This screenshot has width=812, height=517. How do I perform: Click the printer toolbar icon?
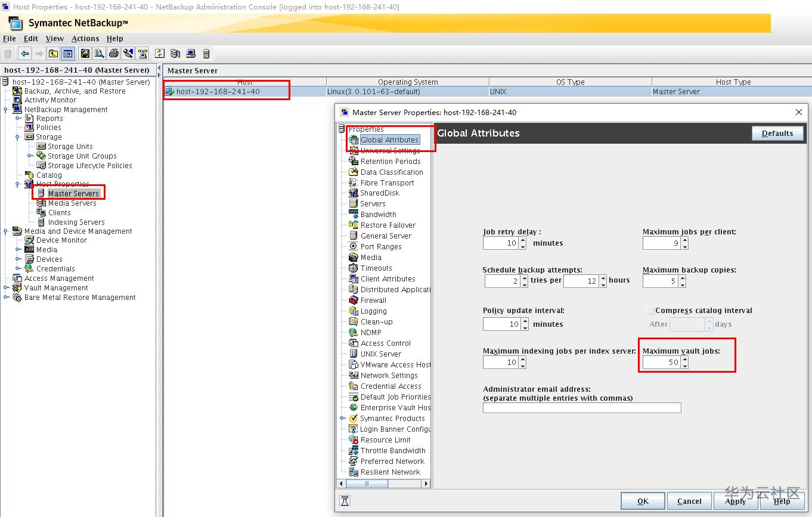(114, 54)
